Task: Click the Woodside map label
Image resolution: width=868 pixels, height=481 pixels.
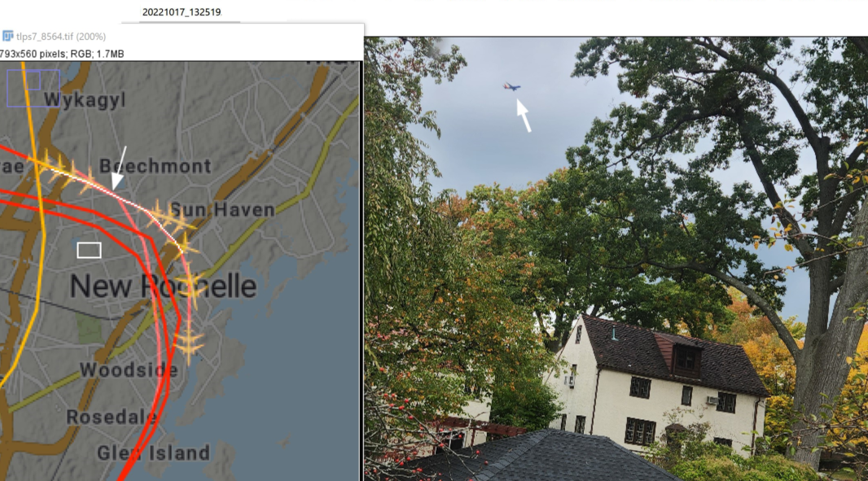Action: pos(129,369)
